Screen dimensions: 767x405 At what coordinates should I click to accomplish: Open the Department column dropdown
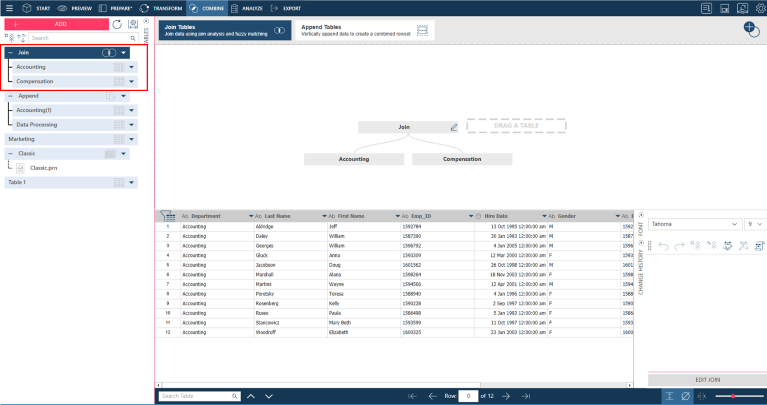pos(251,216)
